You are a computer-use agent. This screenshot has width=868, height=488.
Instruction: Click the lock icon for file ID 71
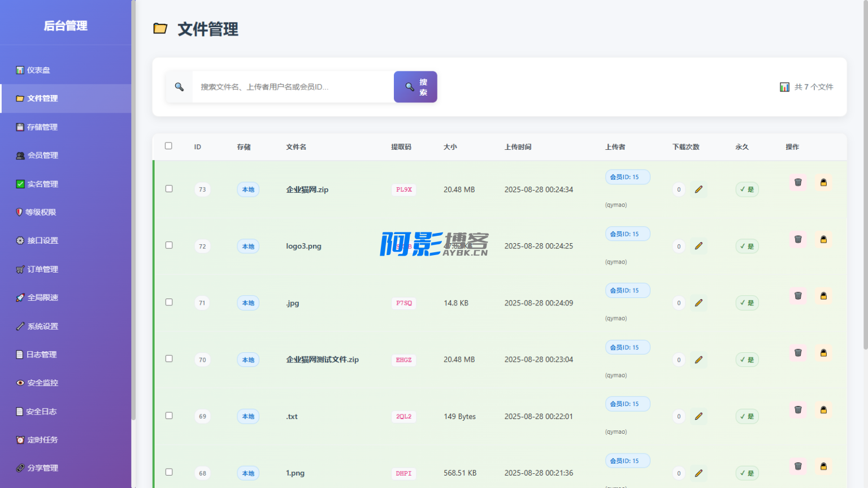(x=823, y=296)
